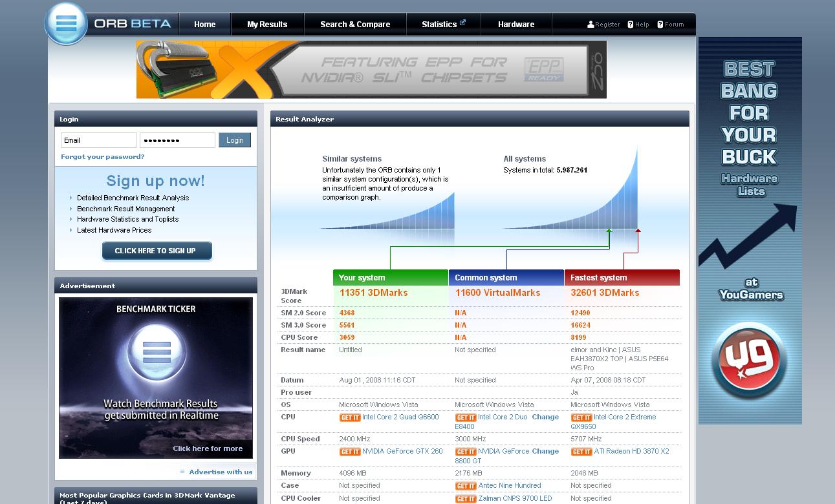Select the Your system column header
Image resolution: width=835 pixels, height=504 pixels.
click(x=390, y=277)
